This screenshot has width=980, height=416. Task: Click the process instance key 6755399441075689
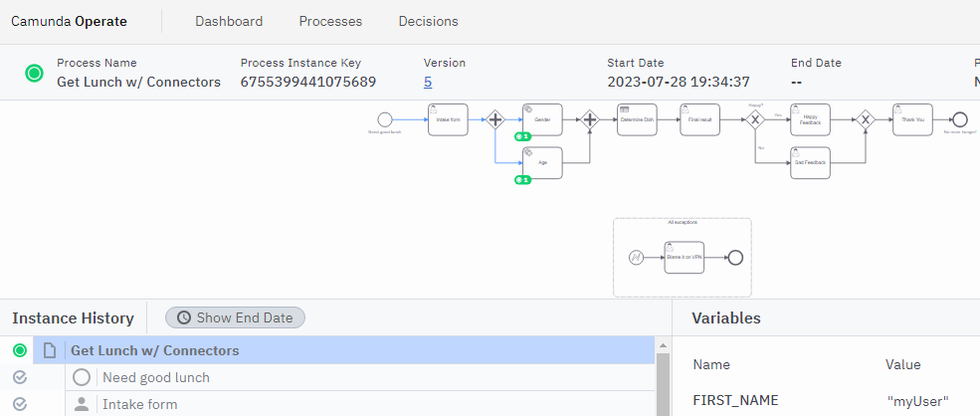[308, 82]
